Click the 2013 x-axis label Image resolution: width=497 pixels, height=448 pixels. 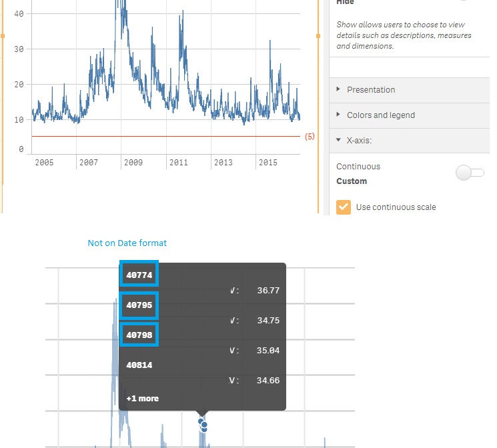pyautogui.click(x=223, y=163)
